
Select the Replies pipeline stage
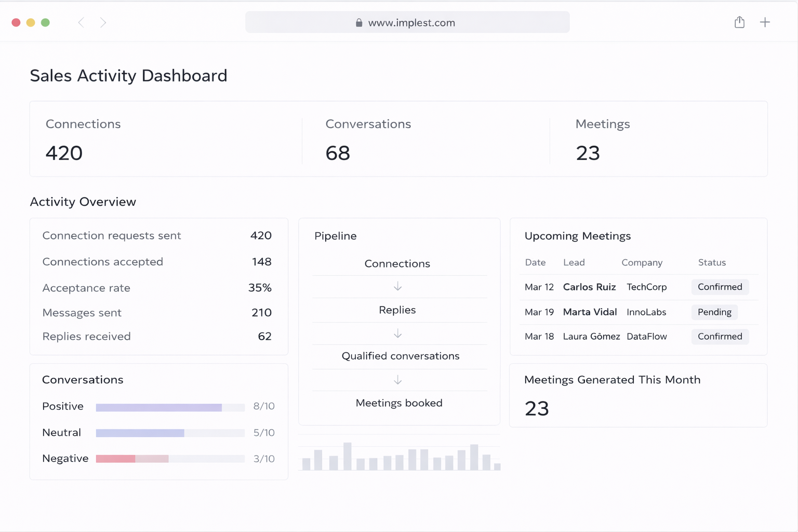point(397,310)
